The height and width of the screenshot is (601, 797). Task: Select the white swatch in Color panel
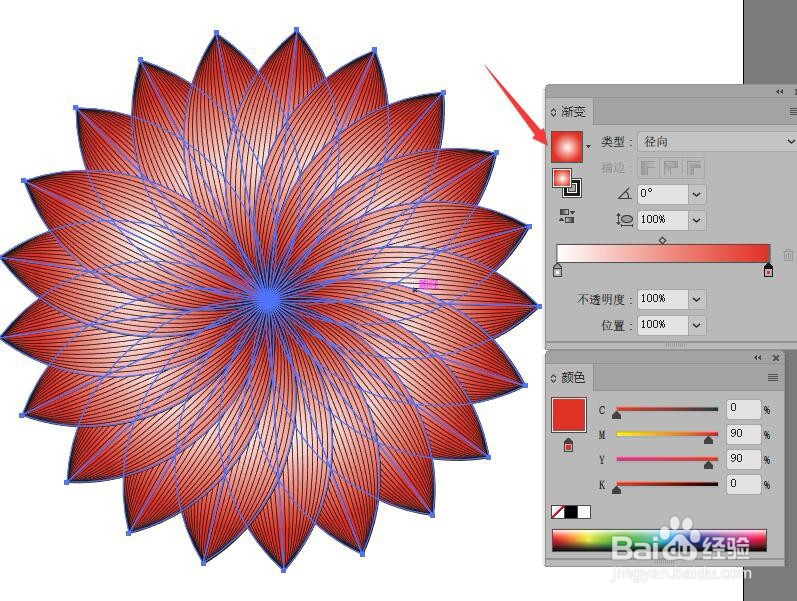click(585, 512)
